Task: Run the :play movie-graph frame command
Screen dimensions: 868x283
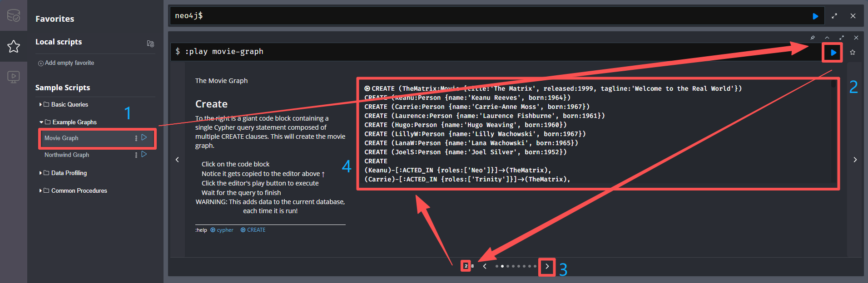Action: 833,53
